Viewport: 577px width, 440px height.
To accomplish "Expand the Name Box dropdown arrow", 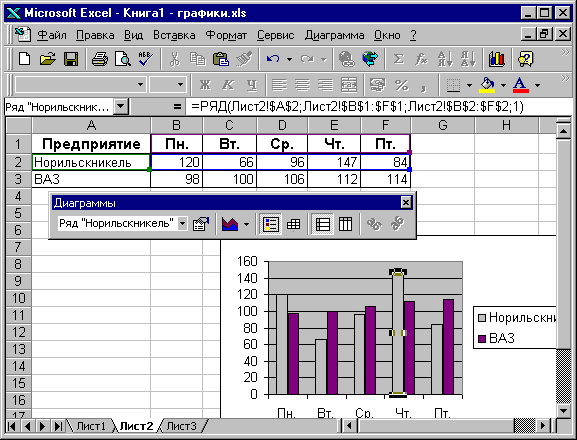I will point(120,107).
